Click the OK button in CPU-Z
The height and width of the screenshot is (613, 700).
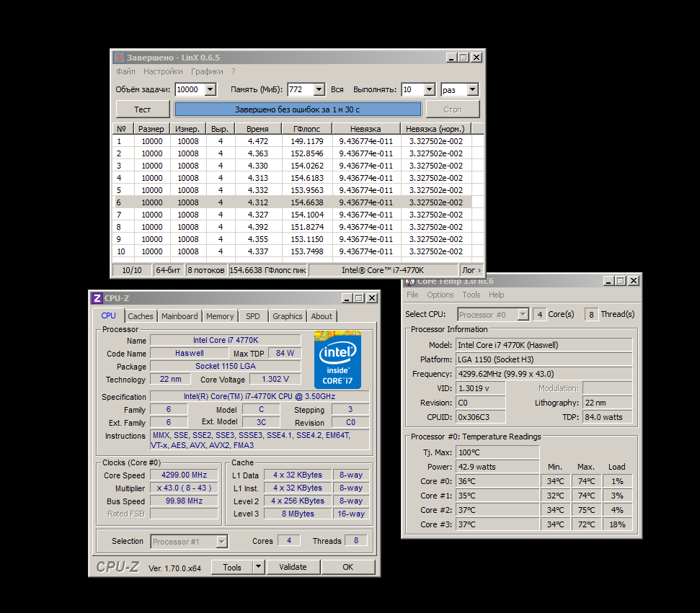coord(347,567)
